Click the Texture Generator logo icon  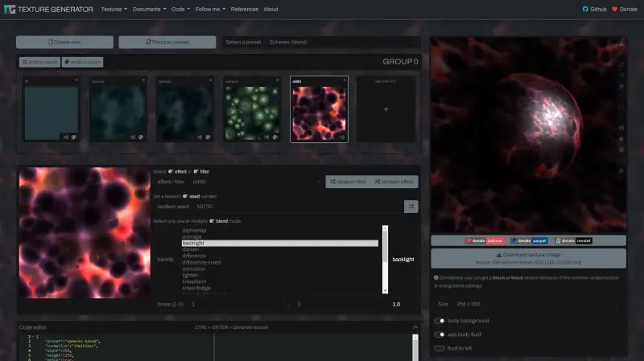tap(10, 9)
